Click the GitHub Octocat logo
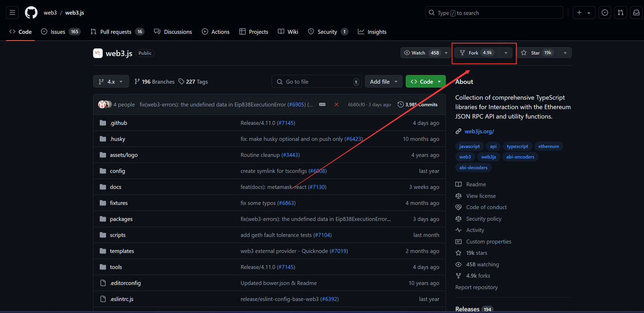Viewport: 644px width, 313px height. [x=31, y=13]
